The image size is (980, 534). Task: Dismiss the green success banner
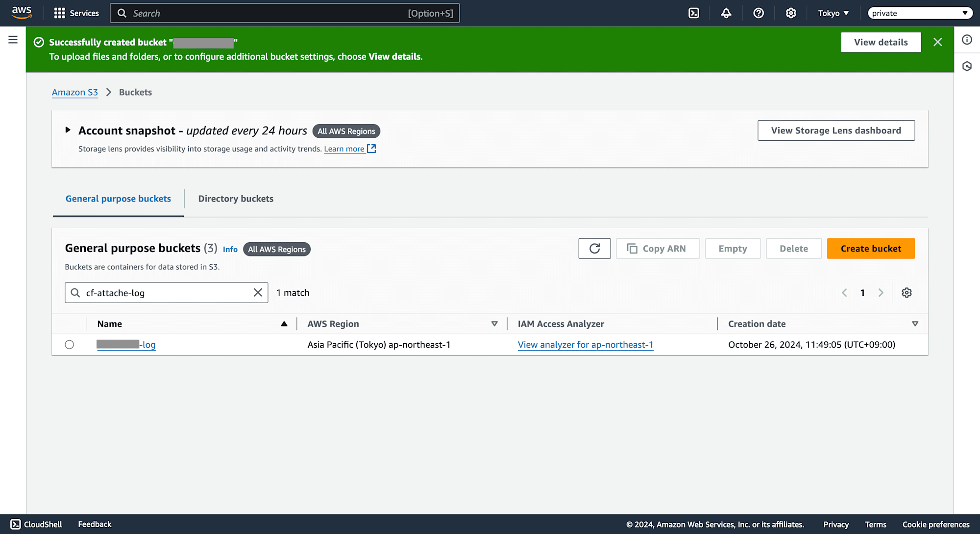point(938,42)
